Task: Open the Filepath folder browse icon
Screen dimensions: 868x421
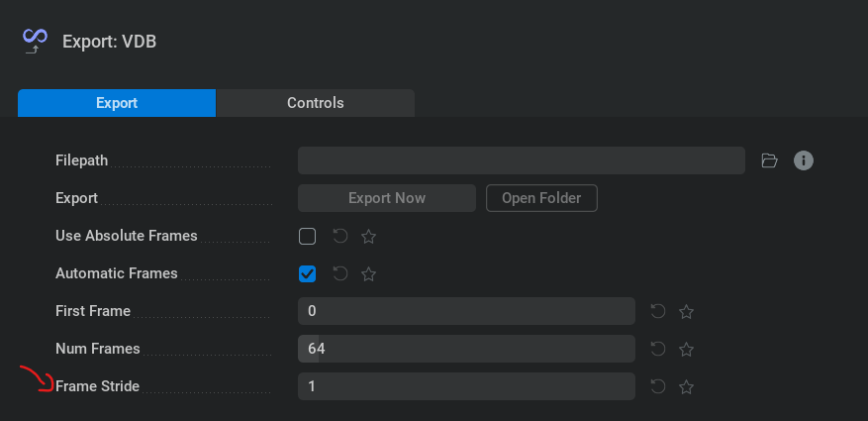Action: [x=769, y=160]
